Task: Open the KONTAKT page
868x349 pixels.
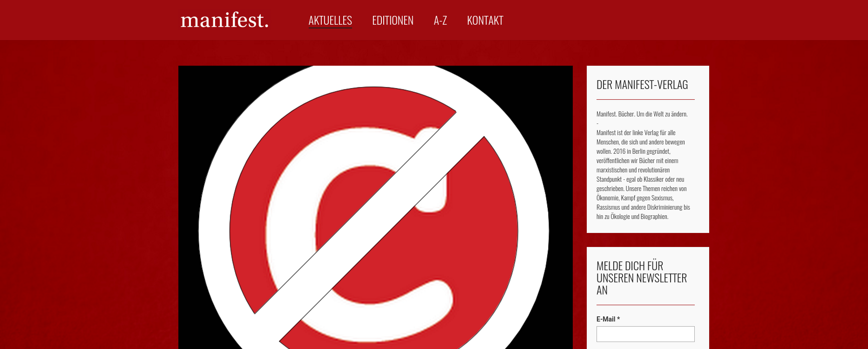Action: pyautogui.click(x=485, y=21)
